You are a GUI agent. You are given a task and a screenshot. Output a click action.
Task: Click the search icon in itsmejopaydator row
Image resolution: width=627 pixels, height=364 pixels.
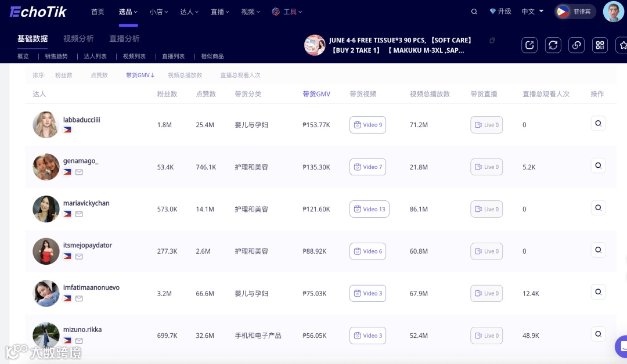pos(598,250)
